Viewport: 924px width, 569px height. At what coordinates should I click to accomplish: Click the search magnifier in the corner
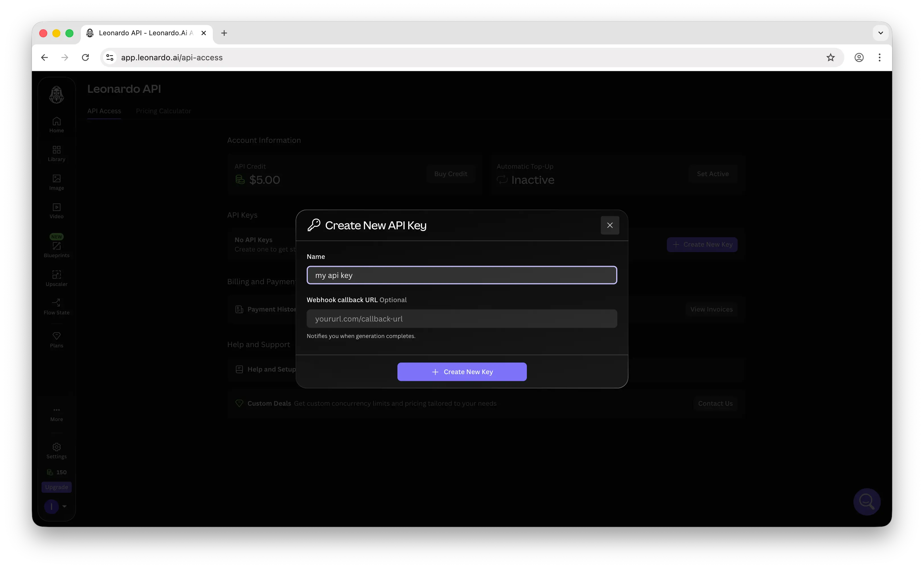pos(867,501)
